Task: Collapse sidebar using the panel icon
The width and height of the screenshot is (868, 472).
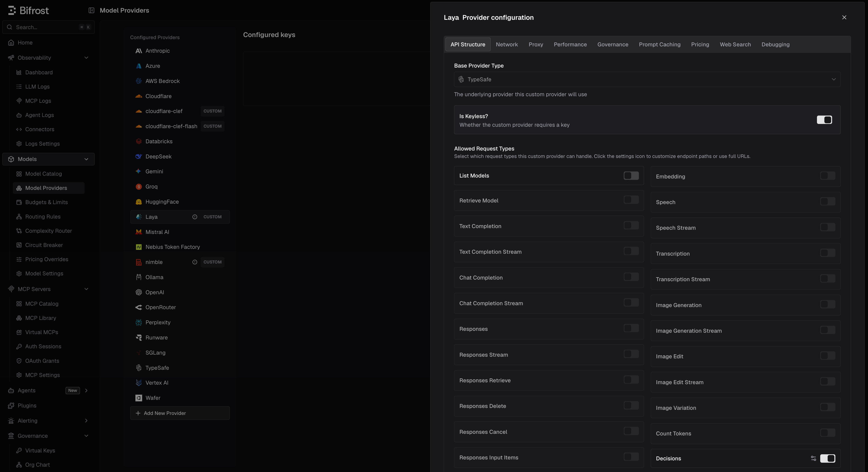Action: [91, 10]
